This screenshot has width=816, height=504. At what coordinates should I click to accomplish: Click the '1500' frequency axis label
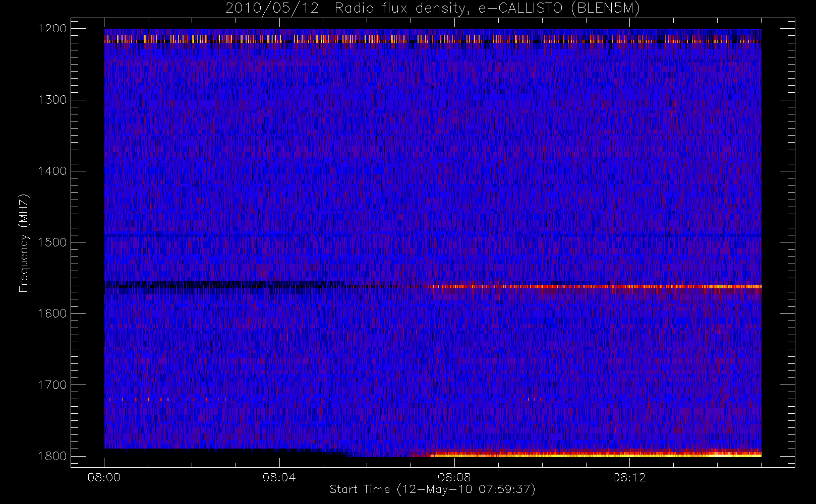[52, 242]
